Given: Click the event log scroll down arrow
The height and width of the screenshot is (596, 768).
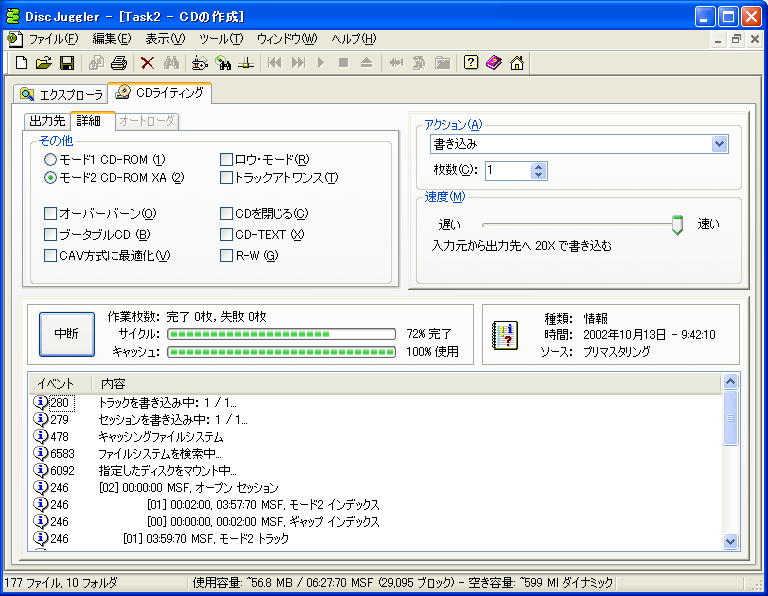Looking at the screenshot, I should 730,541.
